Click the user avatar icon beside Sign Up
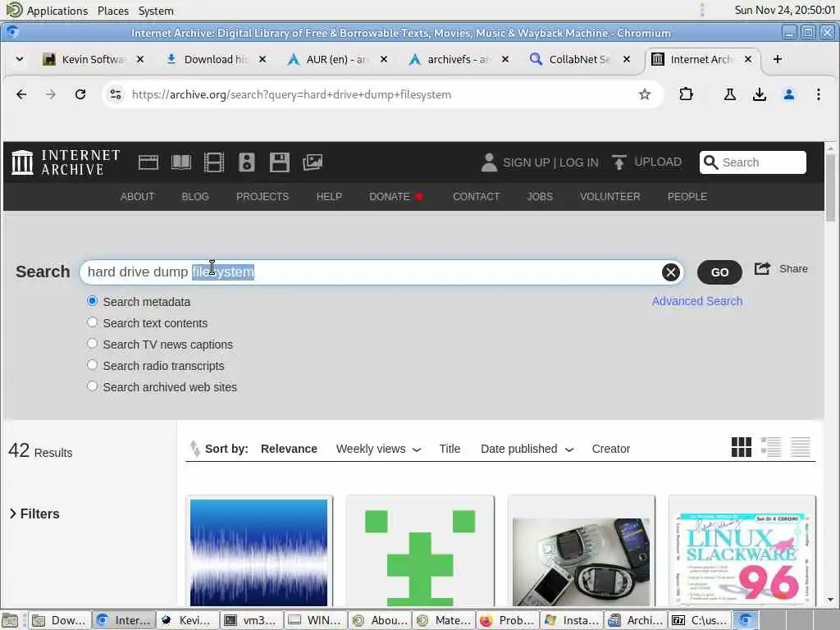840x630 pixels. [x=489, y=162]
